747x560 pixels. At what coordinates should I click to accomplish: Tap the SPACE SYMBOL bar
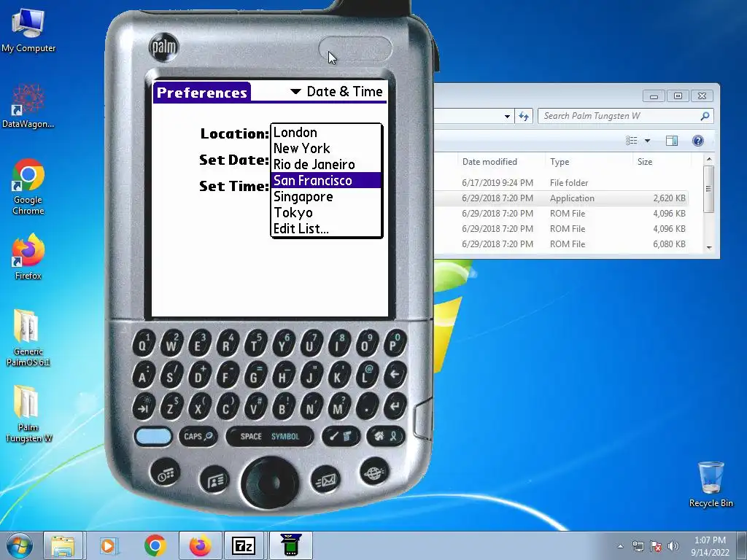point(270,436)
